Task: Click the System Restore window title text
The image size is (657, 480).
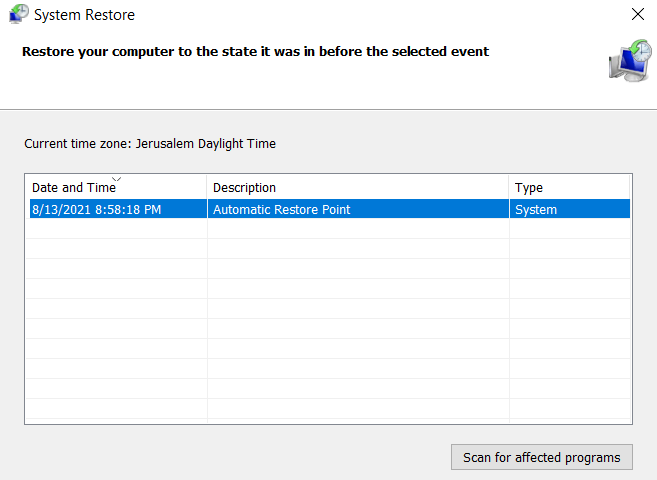Action: (84, 15)
